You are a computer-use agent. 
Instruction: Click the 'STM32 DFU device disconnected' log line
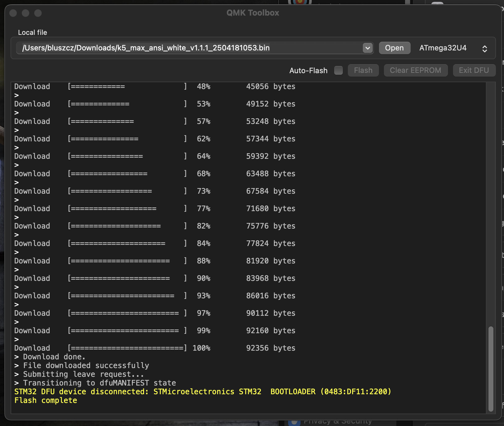click(202, 392)
